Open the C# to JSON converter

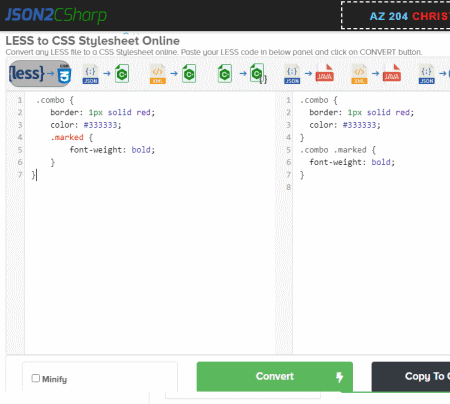coord(242,74)
